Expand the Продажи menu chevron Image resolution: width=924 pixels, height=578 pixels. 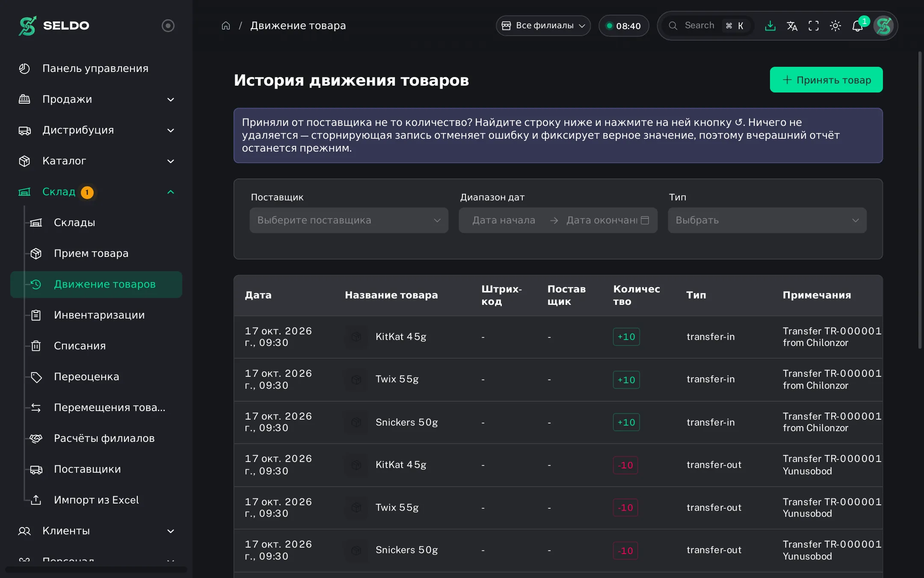coord(171,99)
